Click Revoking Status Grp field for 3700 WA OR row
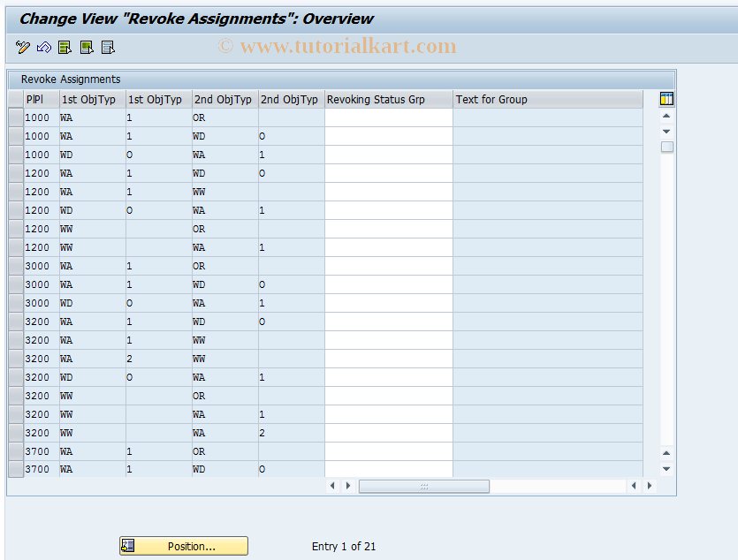The height and width of the screenshot is (560, 738). [x=389, y=451]
